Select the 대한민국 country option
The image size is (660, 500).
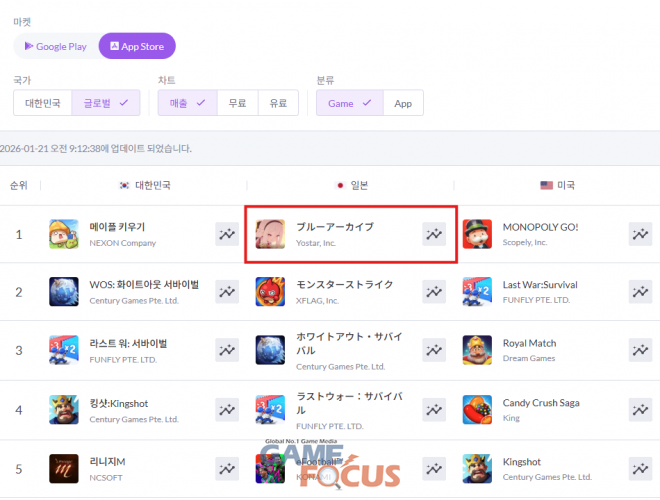click(x=43, y=103)
